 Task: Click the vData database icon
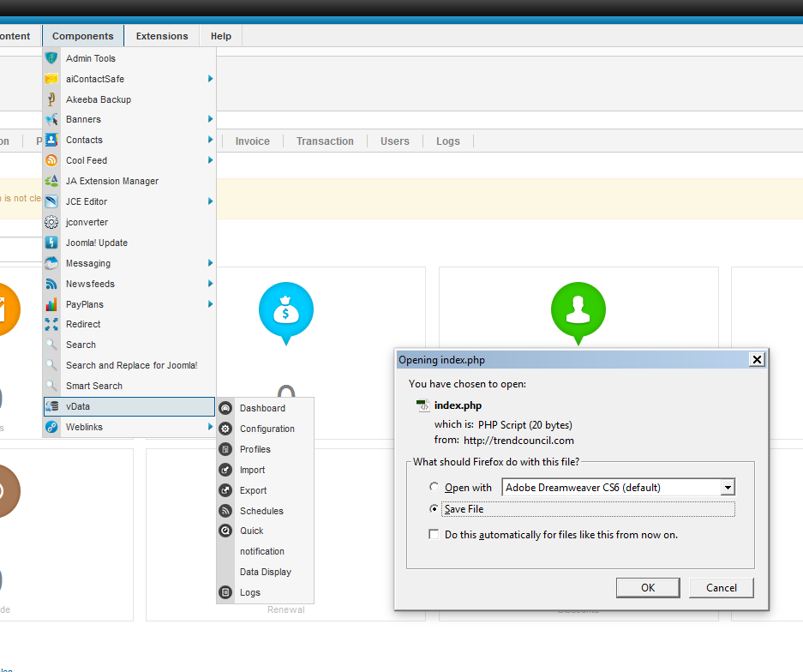point(51,406)
